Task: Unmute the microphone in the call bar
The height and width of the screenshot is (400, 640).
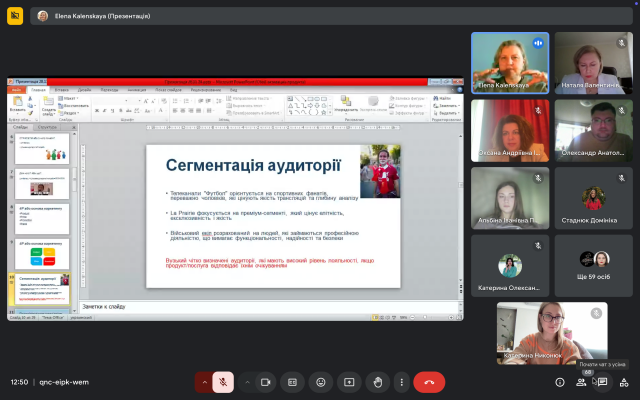Action: 223,382
